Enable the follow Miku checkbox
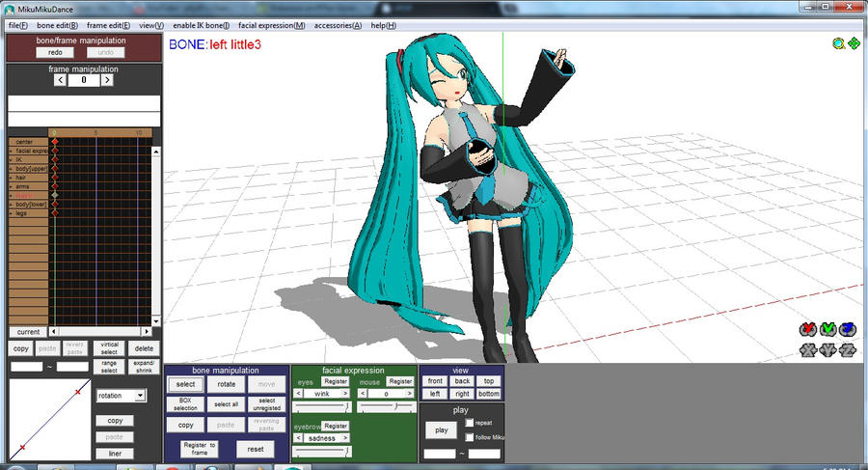 [470, 437]
